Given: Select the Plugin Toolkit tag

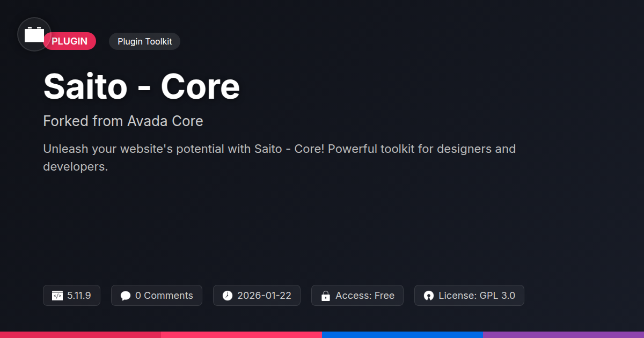Looking at the screenshot, I should (x=144, y=41).
